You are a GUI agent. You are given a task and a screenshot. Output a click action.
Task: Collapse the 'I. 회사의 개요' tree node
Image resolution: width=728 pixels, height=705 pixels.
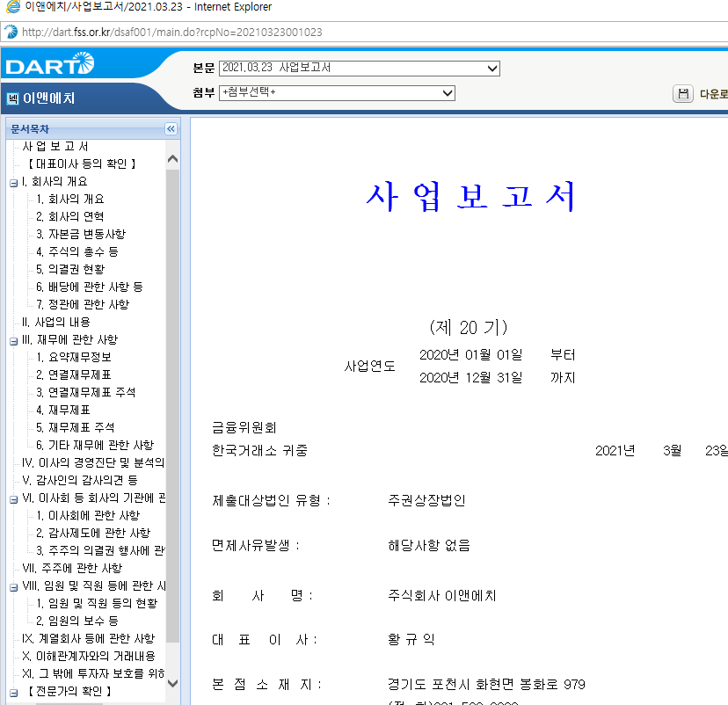coord(13,183)
